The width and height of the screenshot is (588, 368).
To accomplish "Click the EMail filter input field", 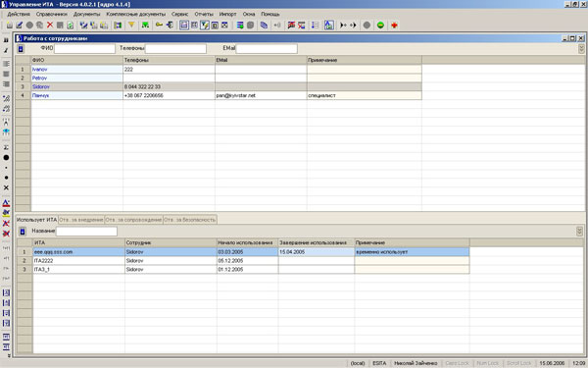I will pyautogui.click(x=267, y=48).
